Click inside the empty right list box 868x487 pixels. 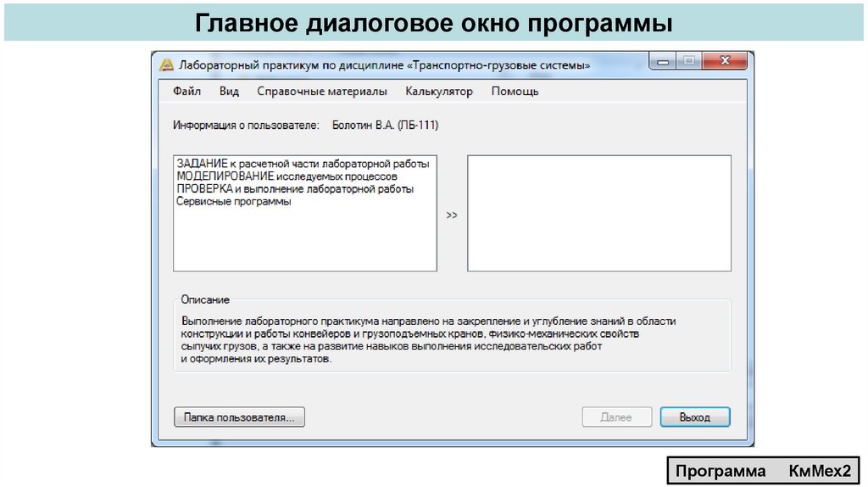599,213
